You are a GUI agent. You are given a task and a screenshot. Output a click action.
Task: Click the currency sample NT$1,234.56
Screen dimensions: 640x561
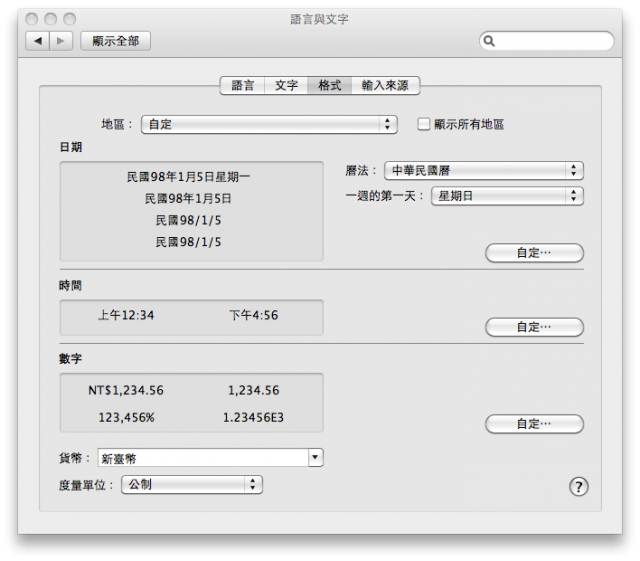(126, 390)
